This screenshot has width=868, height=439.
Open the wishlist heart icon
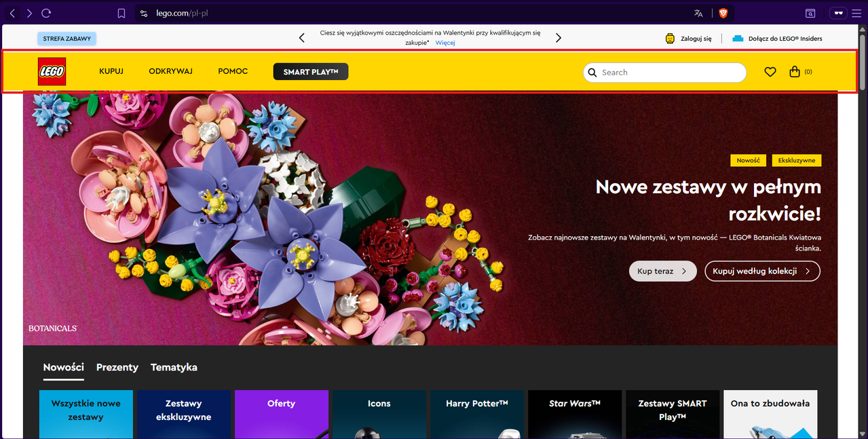point(770,71)
